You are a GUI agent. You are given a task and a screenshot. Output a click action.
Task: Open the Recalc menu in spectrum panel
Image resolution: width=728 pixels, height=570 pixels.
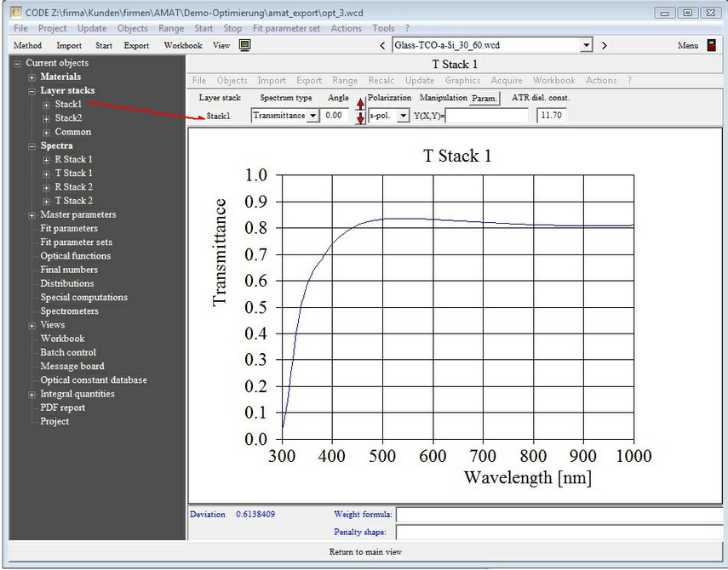pos(381,80)
